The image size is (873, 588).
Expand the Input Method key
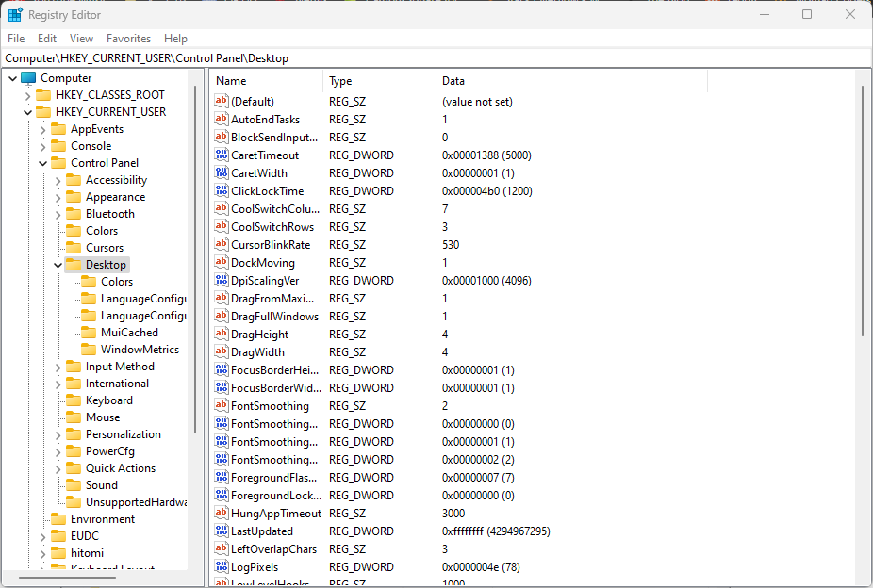click(x=58, y=367)
